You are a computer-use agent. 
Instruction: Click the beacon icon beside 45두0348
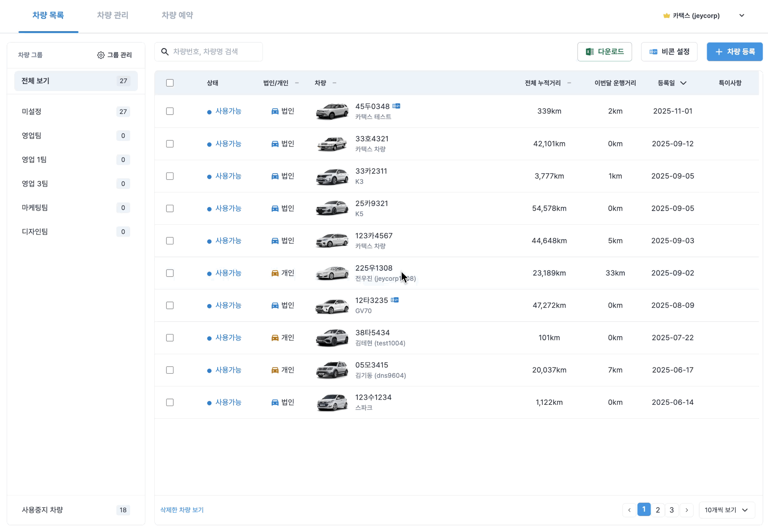coord(396,106)
